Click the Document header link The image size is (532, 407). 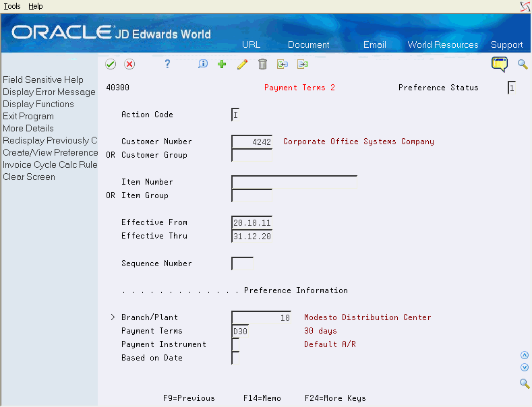click(x=308, y=44)
